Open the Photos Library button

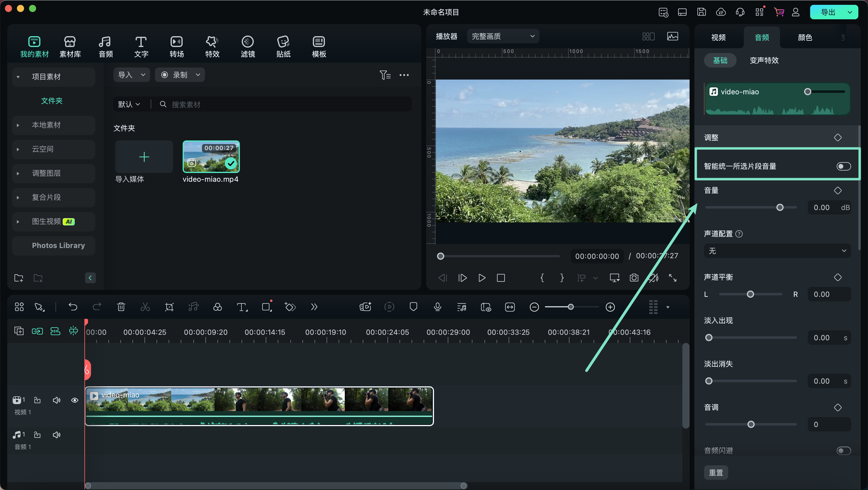point(54,246)
